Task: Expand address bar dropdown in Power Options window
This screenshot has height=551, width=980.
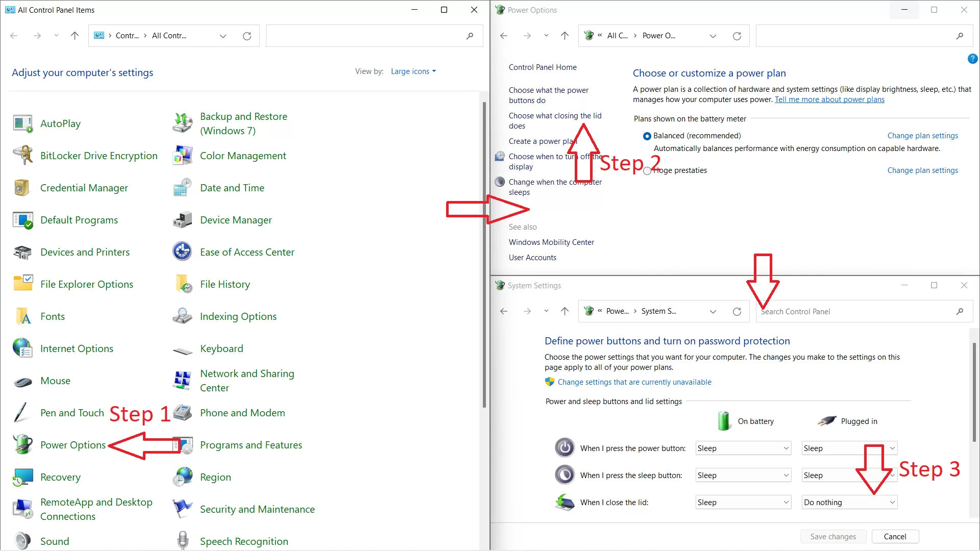Action: point(713,36)
